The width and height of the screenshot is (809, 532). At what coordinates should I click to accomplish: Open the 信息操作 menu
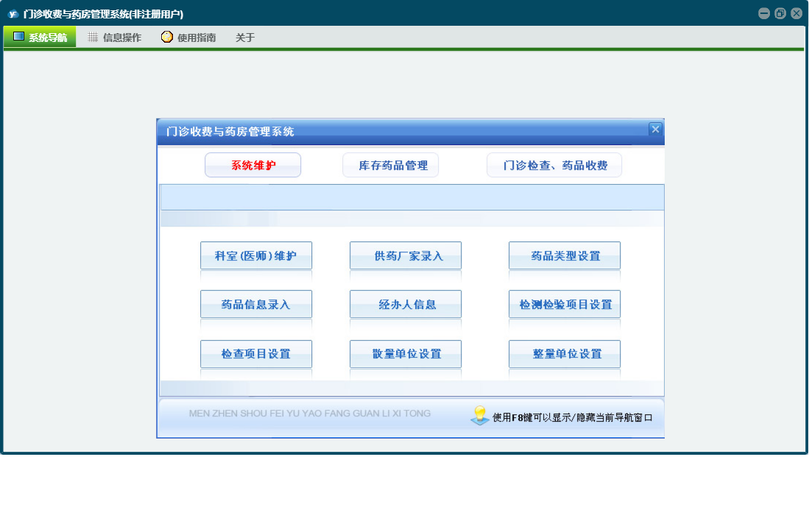115,37
